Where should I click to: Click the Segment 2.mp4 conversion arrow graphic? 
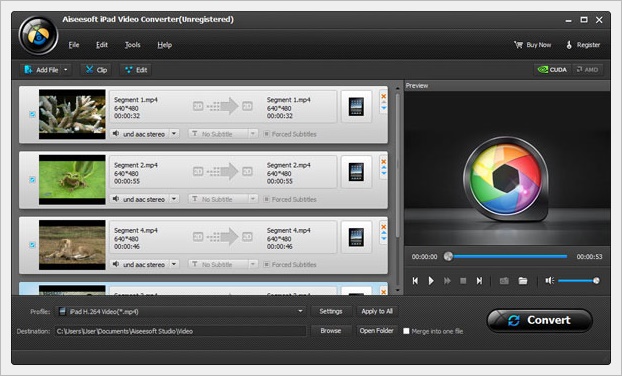pos(223,171)
